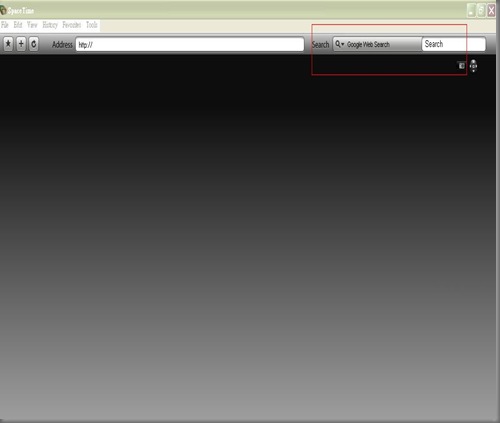Click the round navigation pad control
This screenshot has height=423, width=500.
473,66
